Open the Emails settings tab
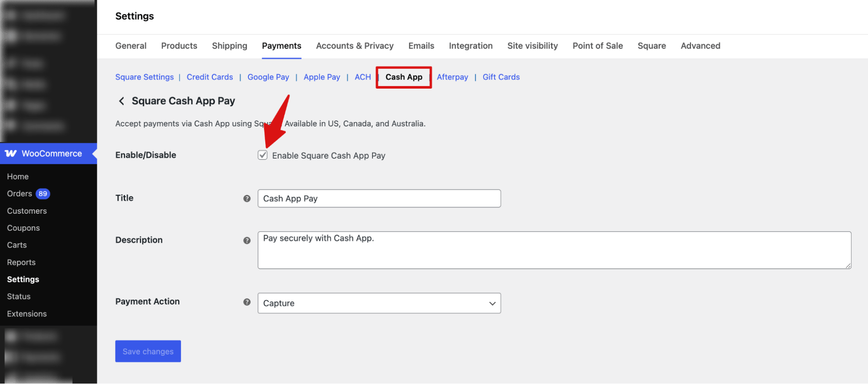 (421, 46)
